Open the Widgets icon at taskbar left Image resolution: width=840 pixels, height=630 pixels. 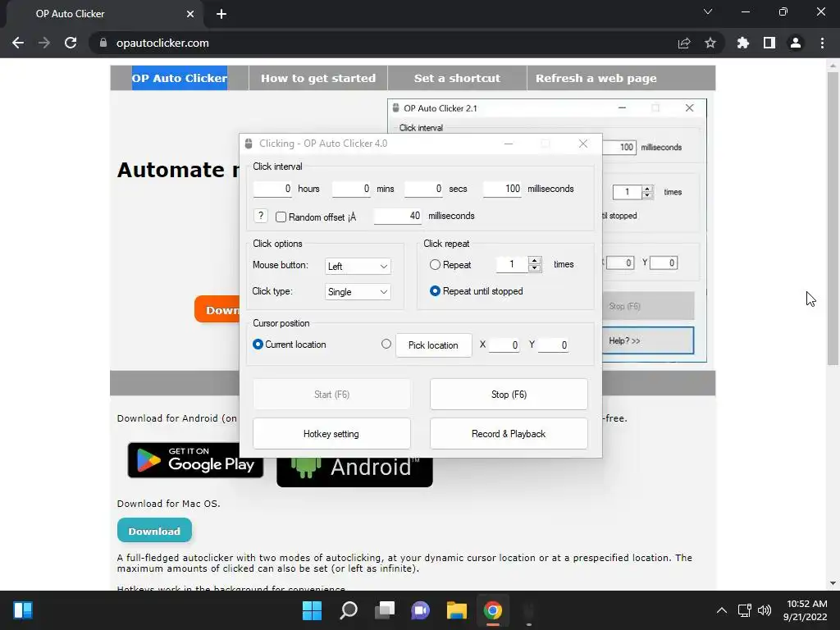23,610
